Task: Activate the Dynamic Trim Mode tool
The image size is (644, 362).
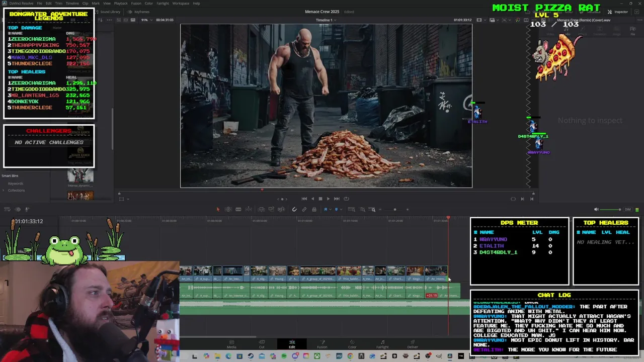Action: coord(238,210)
